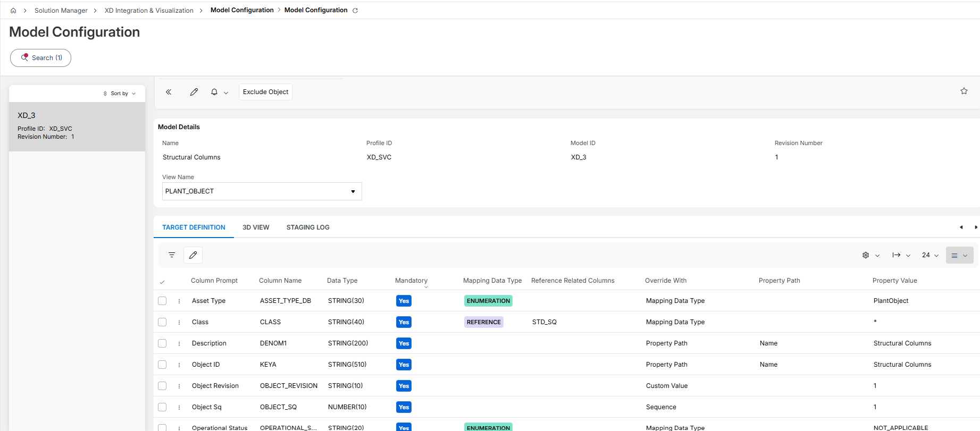This screenshot has width=980, height=431.
Task: Collapse the side panel with double chevron
Action: pyautogui.click(x=169, y=92)
